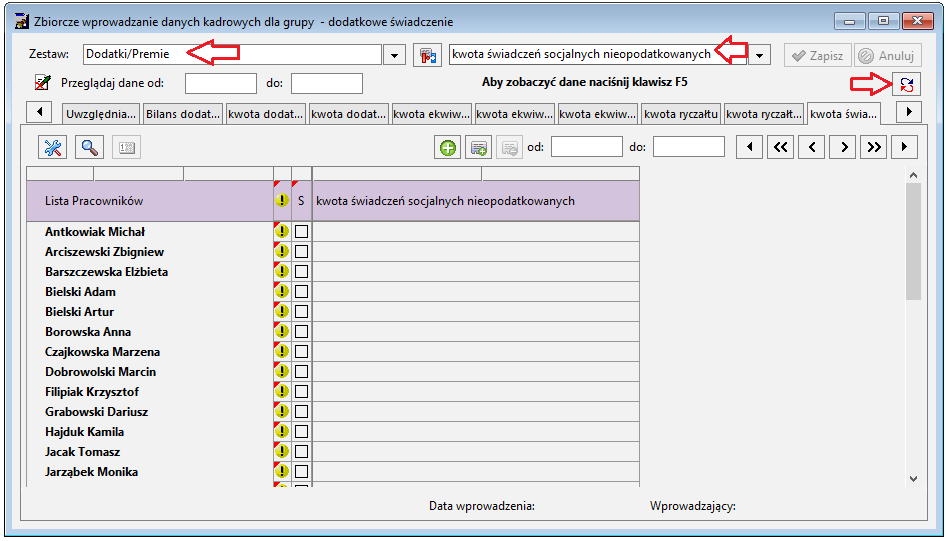Click the icon between the two combo boxes
950x541 pixels.
coord(428,55)
